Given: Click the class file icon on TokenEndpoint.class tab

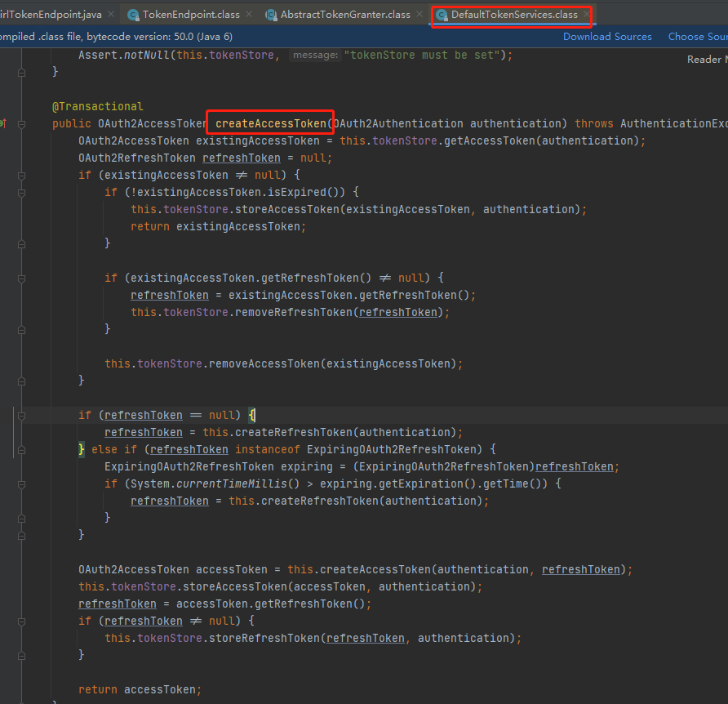Looking at the screenshot, I should coord(133,15).
